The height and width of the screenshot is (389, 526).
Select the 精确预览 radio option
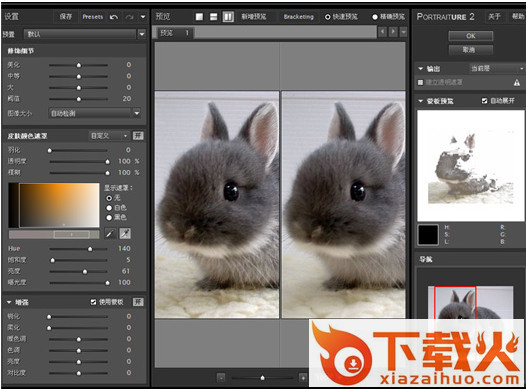point(375,17)
